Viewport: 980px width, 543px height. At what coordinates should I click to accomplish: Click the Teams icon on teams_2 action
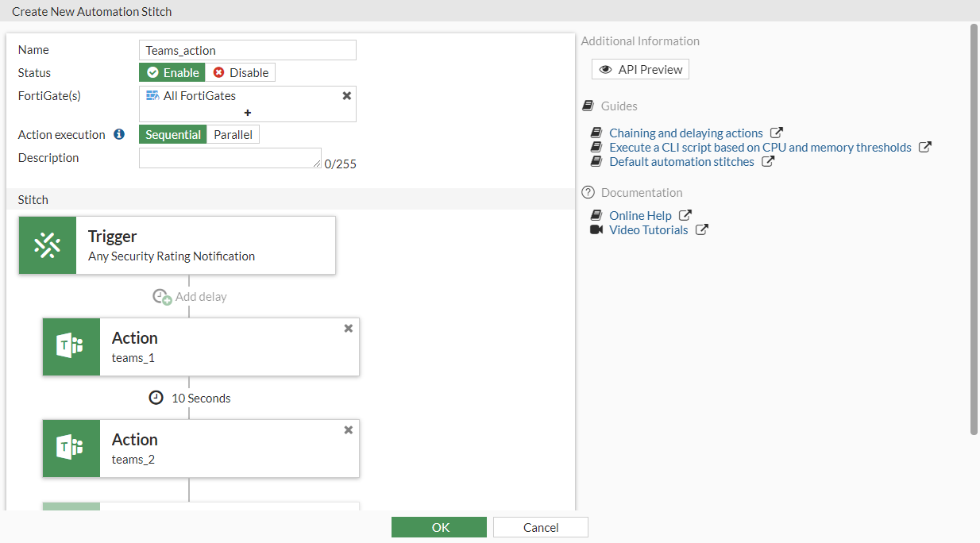pyautogui.click(x=71, y=449)
